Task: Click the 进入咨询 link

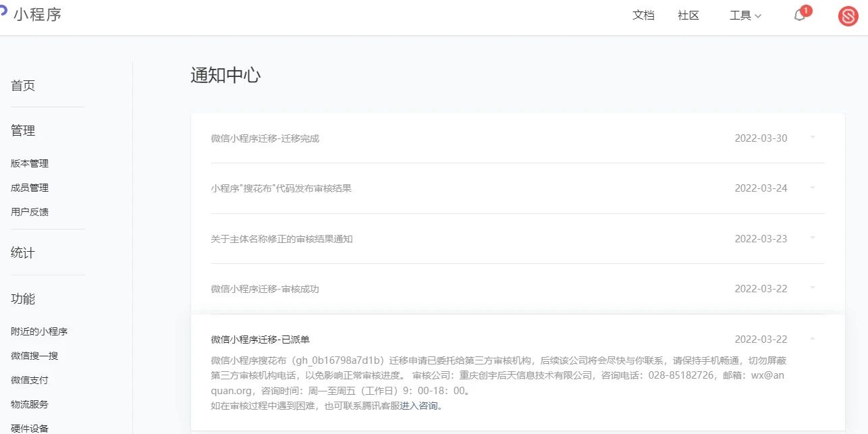Action: [419, 406]
